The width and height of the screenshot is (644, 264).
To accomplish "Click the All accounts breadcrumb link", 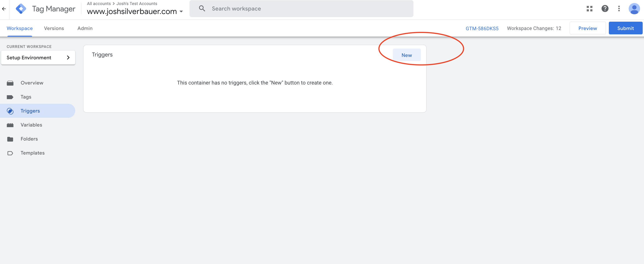I will (99, 4).
